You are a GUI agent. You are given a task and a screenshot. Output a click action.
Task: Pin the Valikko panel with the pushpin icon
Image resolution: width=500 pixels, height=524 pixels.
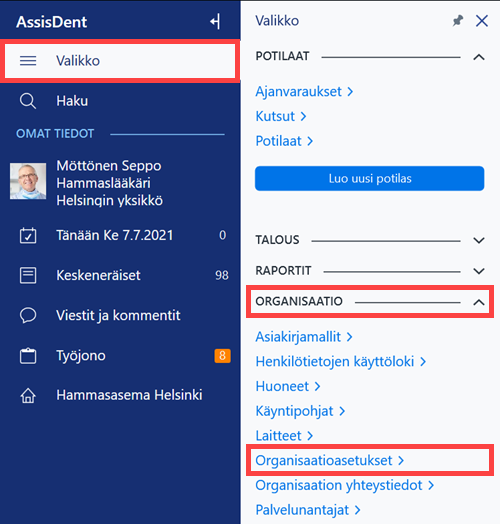tap(458, 21)
